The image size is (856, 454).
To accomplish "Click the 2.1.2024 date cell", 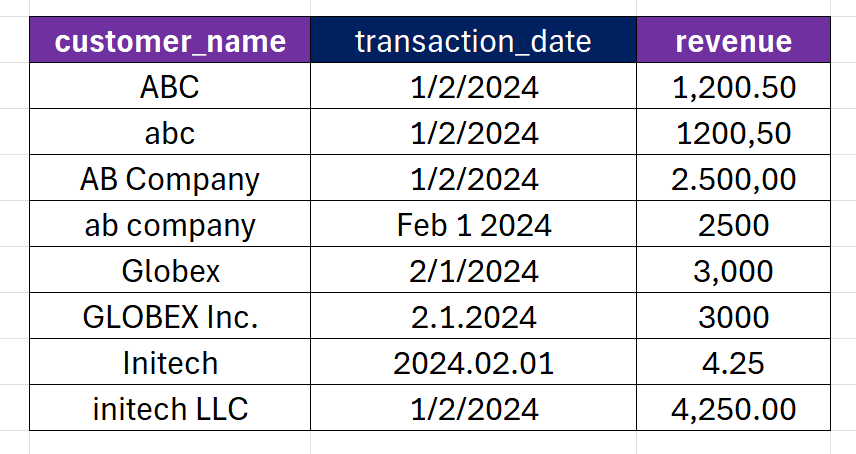I will [x=473, y=317].
